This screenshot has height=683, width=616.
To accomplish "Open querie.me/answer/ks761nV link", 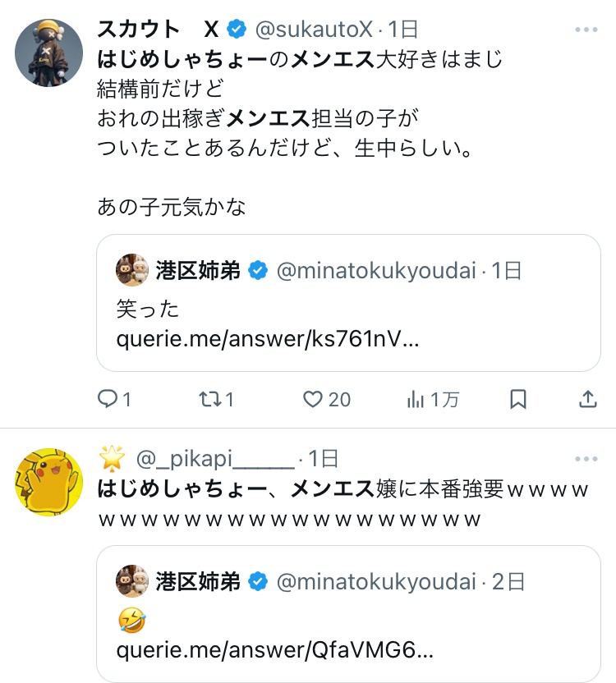I will pyautogui.click(x=268, y=339).
